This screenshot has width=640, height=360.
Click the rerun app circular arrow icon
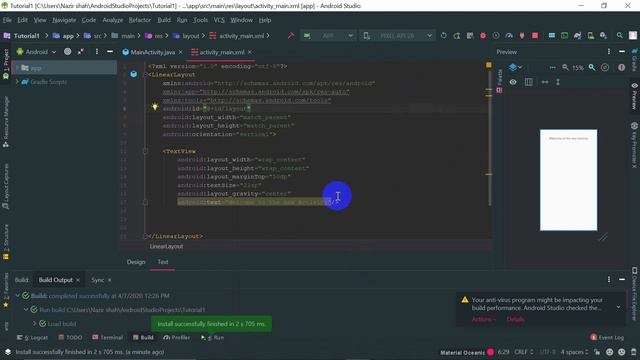click(x=444, y=36)
